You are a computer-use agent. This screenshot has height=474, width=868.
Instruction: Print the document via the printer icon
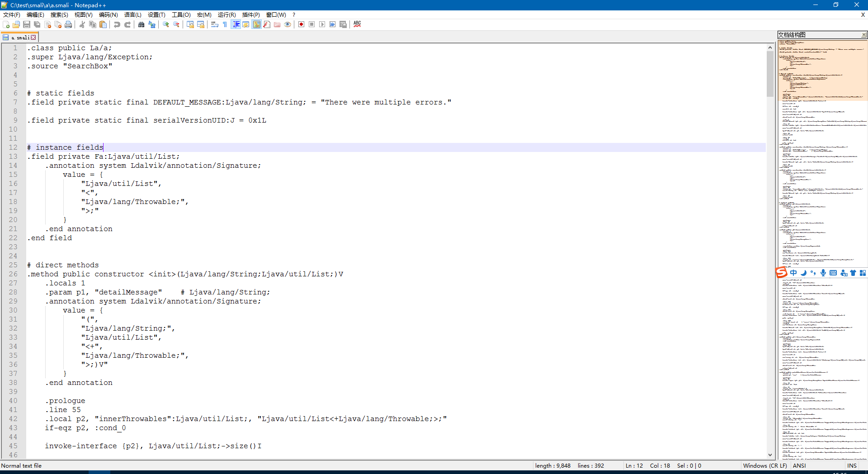68,24
